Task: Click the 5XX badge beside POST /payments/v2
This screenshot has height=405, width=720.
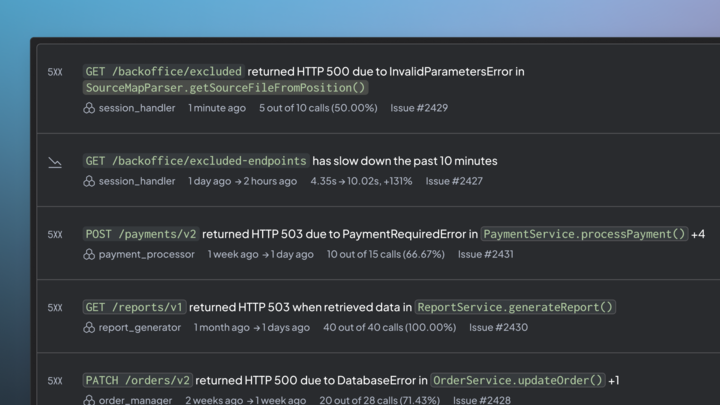Action: [55, 235]
